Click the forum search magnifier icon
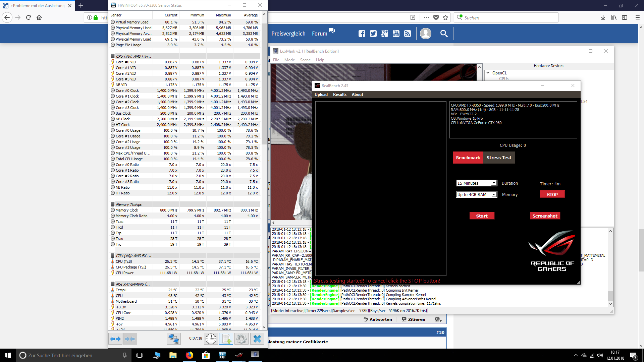The image size is (644, 362). (444, 34)
